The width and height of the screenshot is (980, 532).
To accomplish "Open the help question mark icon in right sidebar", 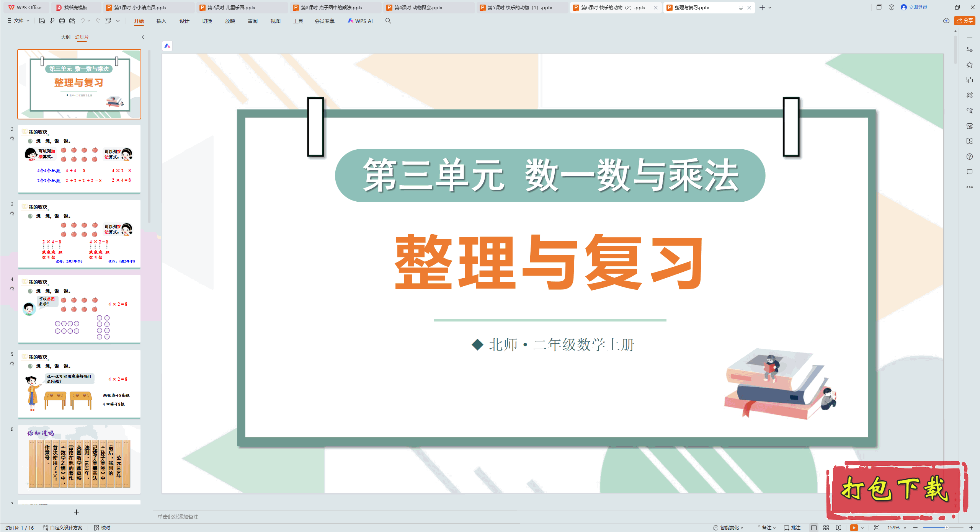I will point(969,157).
